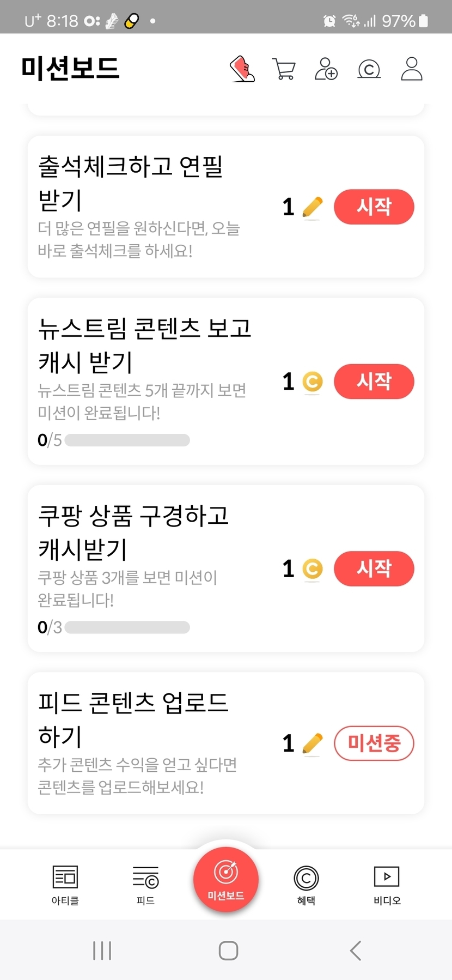This screenshot has height=980, width=452.
Task: Start the 쿠팡 상품 구경하고 캐시받기 mission
Action: pos(374,569)
